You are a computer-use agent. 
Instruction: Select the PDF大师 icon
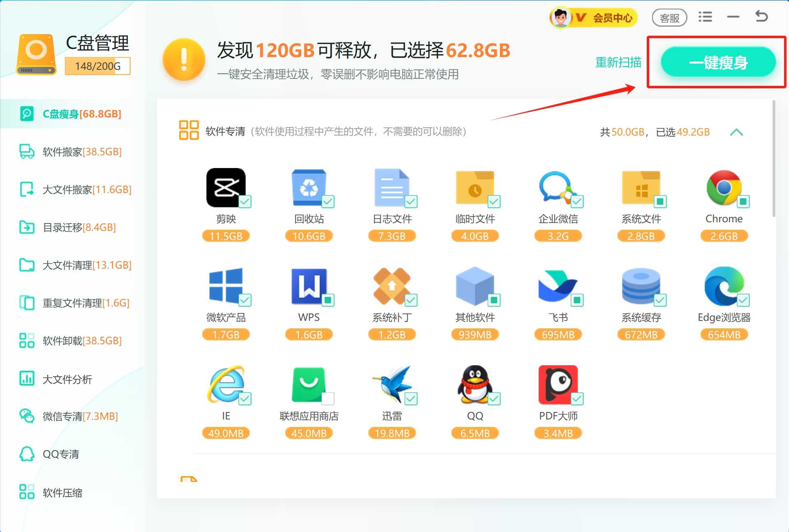(x=558, y=385)
